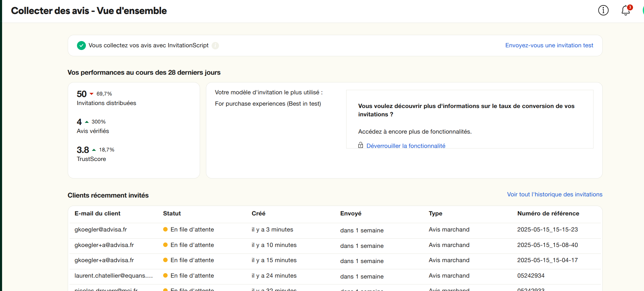Click the orange status dot for gkoegler@advisa.fr
This screenshot has width=644, height=291.
166,229
